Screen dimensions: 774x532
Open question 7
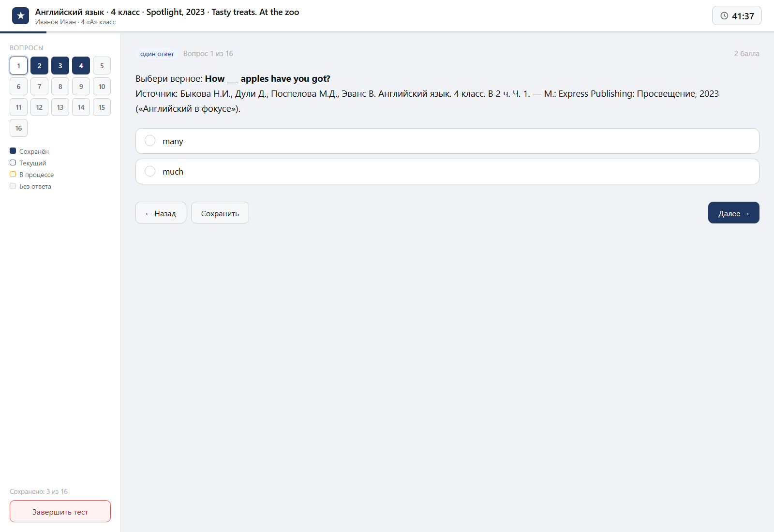pos(39,87)
